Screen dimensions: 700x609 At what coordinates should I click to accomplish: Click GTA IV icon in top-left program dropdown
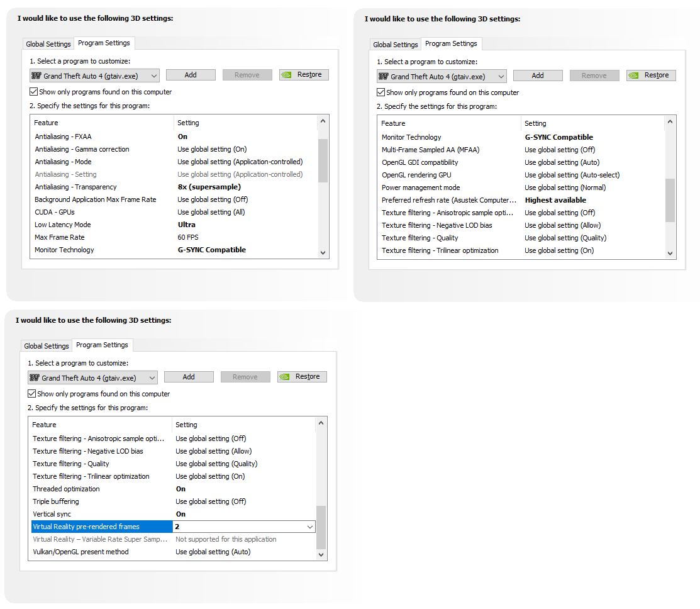36,75
